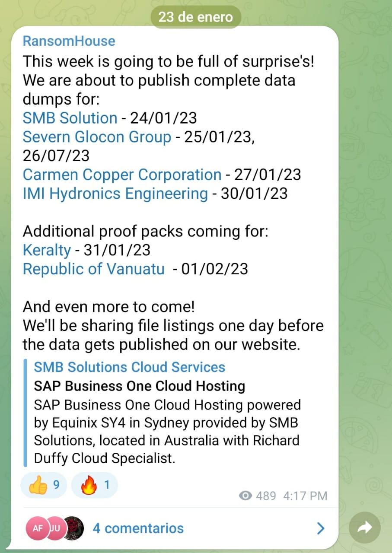Expand comments with the right chevron

[x=321, y=528]
